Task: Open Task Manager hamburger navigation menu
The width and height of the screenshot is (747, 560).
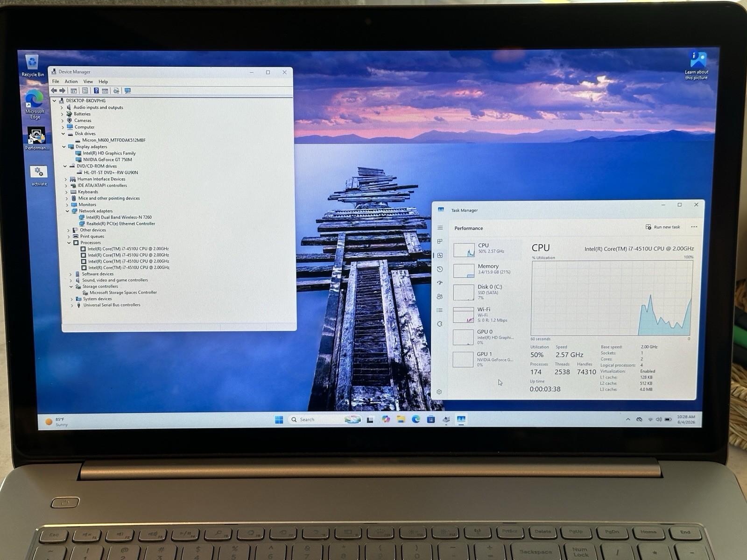Action: point(440,228)
